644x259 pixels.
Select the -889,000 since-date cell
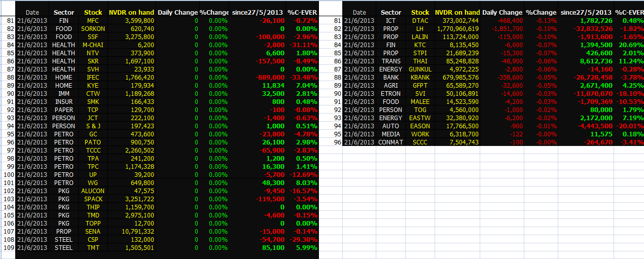pos(258,78)
